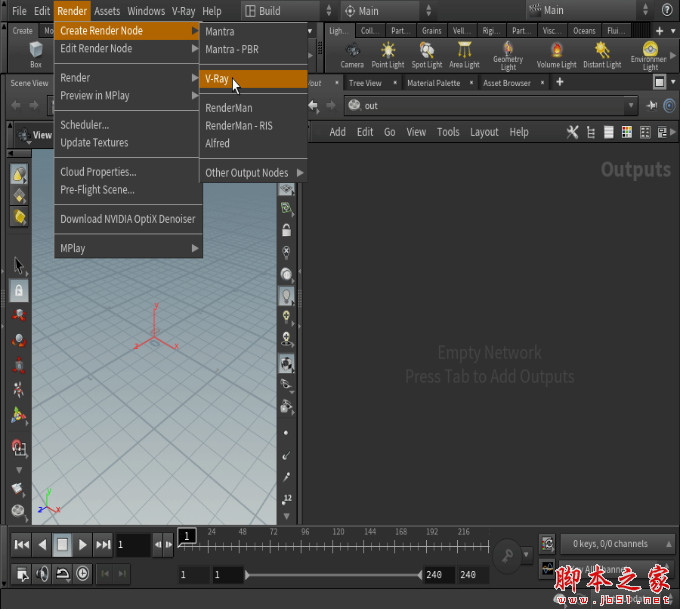Viewport: 681px width, 611px height.
Task: Jump to last frame button
Action: pyautogui.click(x=103, y=545)
